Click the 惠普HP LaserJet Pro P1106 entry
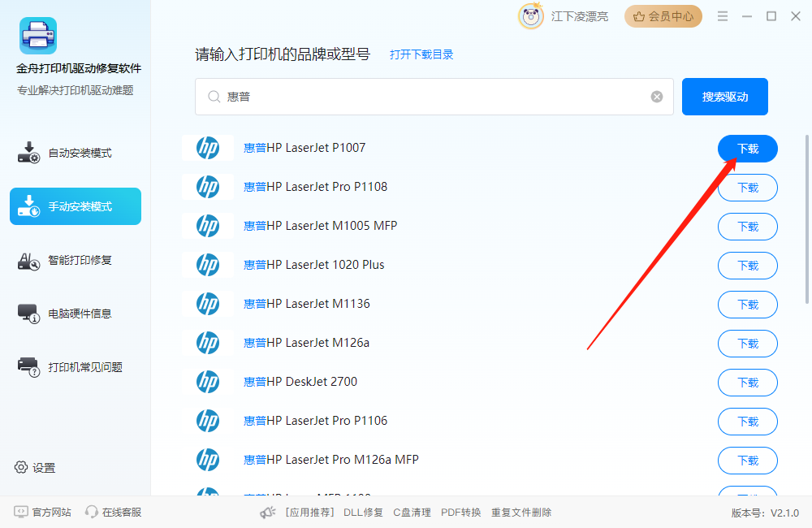The image size is (812, 528). [315, 420]
